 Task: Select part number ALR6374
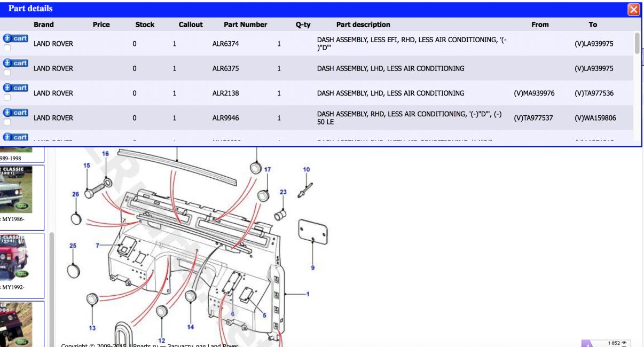click(226, 44)
